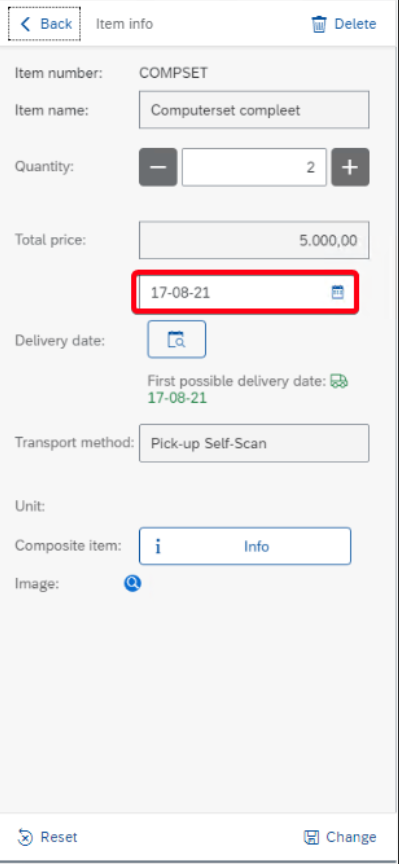Viewport: 399px width, 864px height.
Task: Focus the delivery date 17-08-21 field
Action: point(245,293)
